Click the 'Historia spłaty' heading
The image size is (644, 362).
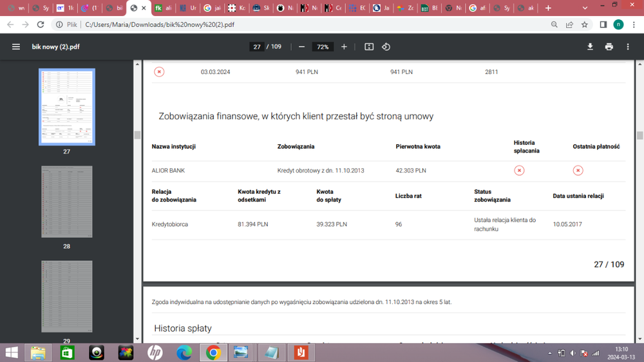pyautogui.click(x=183, y=329)
